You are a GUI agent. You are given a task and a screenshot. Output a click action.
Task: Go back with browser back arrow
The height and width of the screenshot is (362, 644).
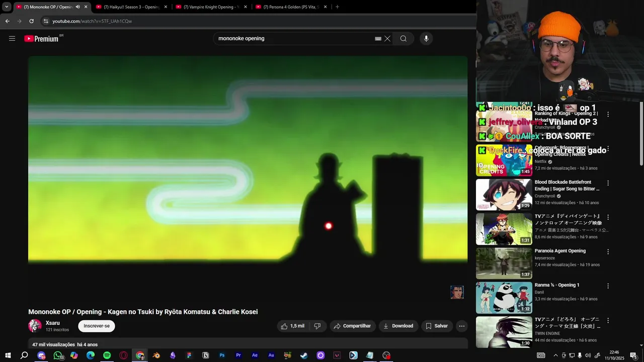(7, 21)
